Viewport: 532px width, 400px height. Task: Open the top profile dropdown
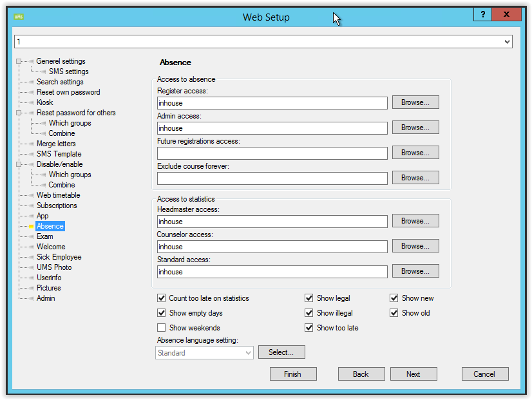click(x=508, y=42)
